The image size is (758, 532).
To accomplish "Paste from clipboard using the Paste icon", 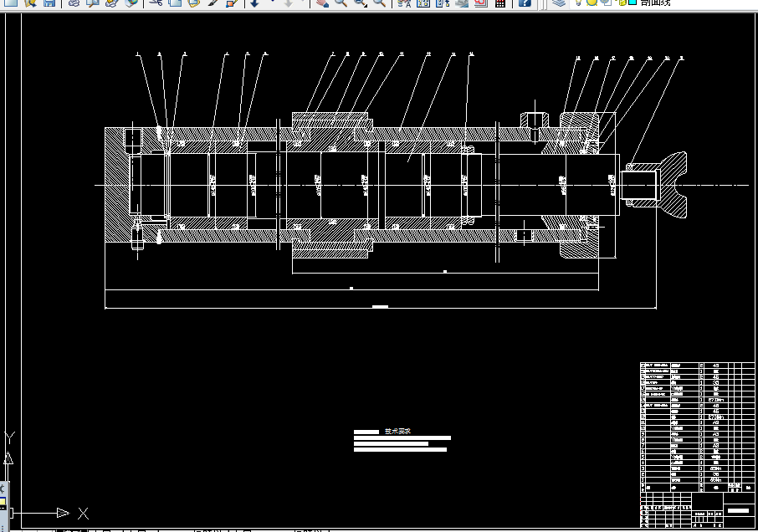I will pyautogui.click(x=193, y=3).
